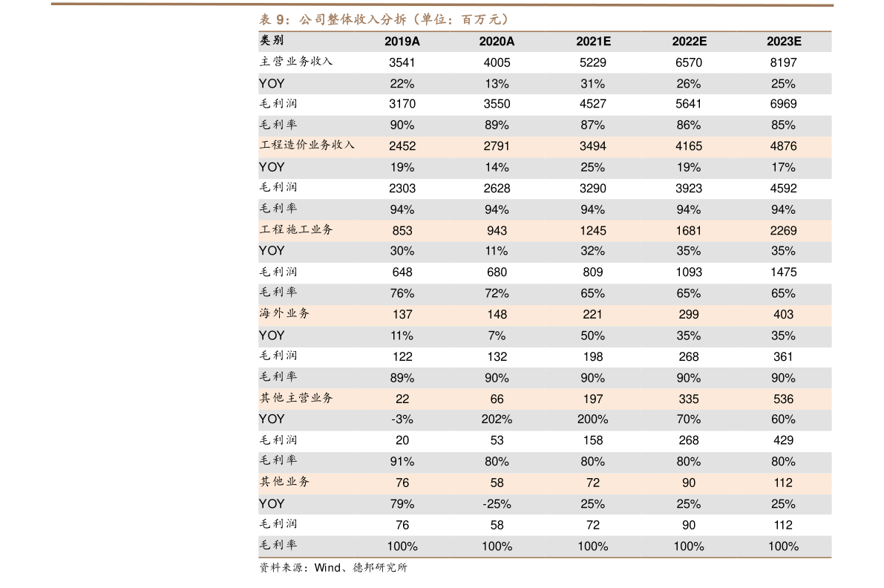The height and width of the screenshot is (588, 884).
Task: Select the 4876 value in 2023E column
Action: click(x=783, y=146)
